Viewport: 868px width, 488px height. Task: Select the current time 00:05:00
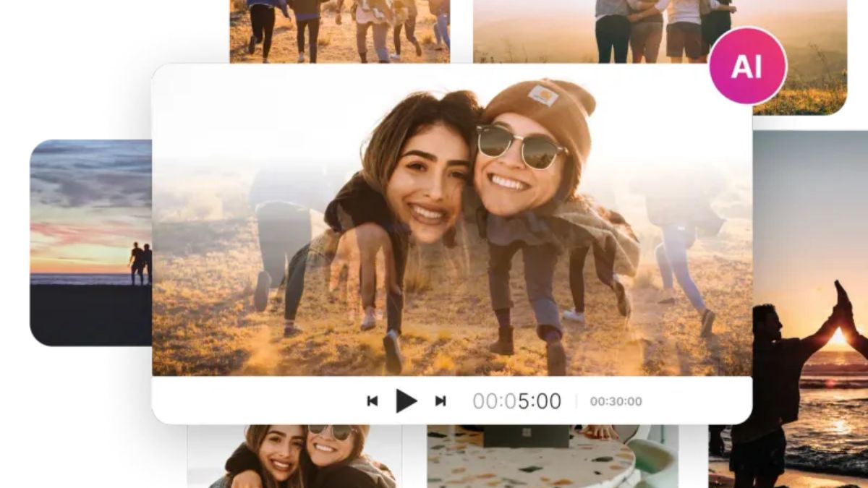(x=517, y=401)
